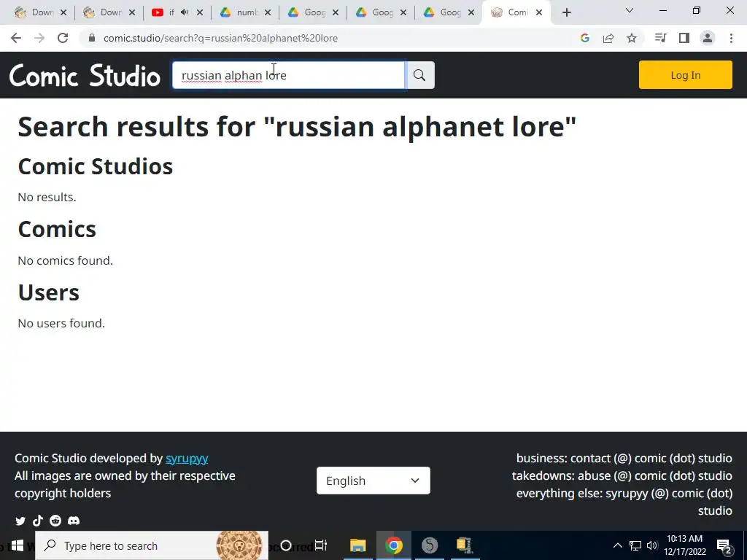Viewport: 747px width, 560px height.
Task: Open tab search chevron
Action: click(x=630, y=10)
